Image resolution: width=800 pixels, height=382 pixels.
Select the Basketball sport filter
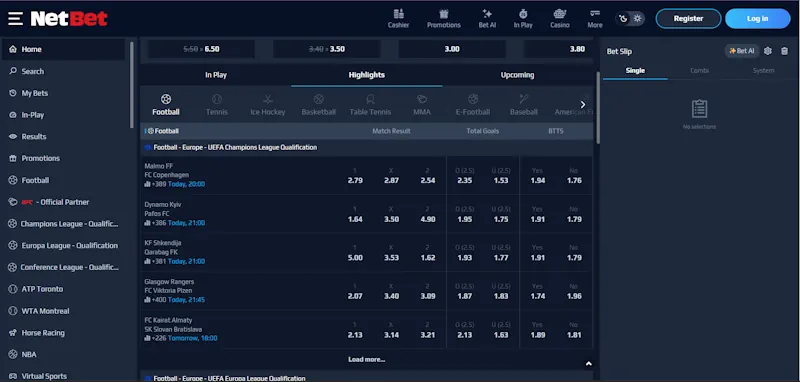[x=318, y=105]
